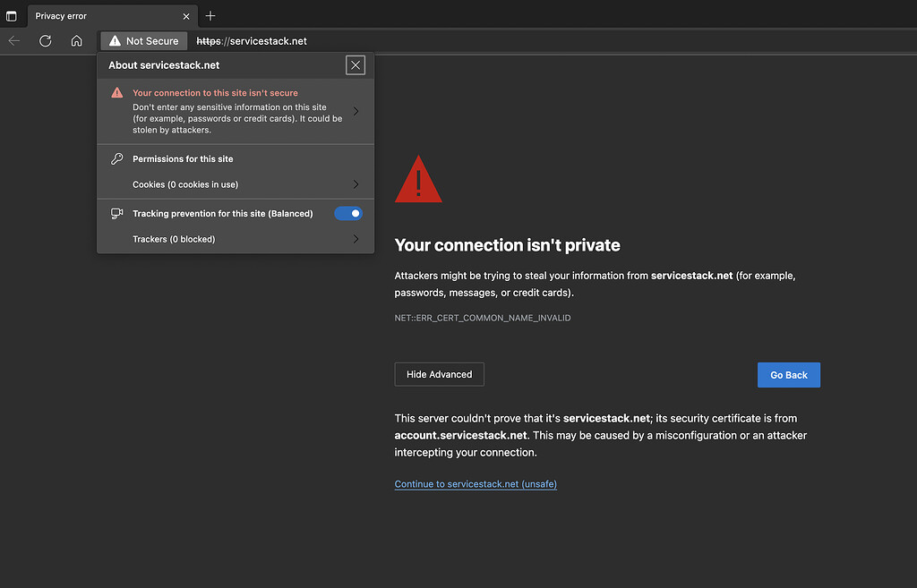This screenshot has height=588, width=917.
Task: Reload the current page
Action: (45, 40)
